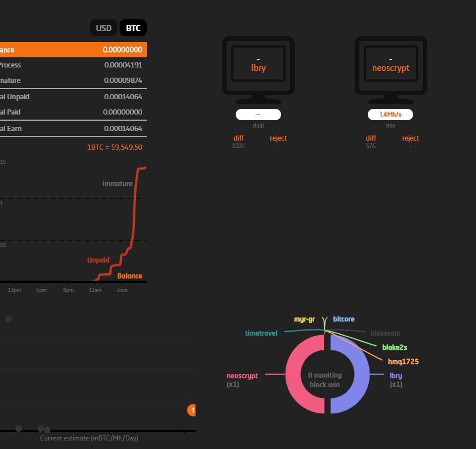Click the lbry worker monitor icon
The height and width of the screenshot is (449, 476).
pos(258,65)
